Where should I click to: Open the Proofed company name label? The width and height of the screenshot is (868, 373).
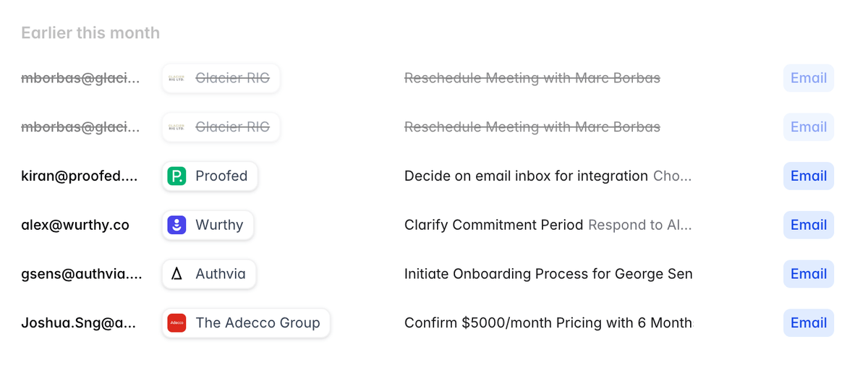[221, 176]
